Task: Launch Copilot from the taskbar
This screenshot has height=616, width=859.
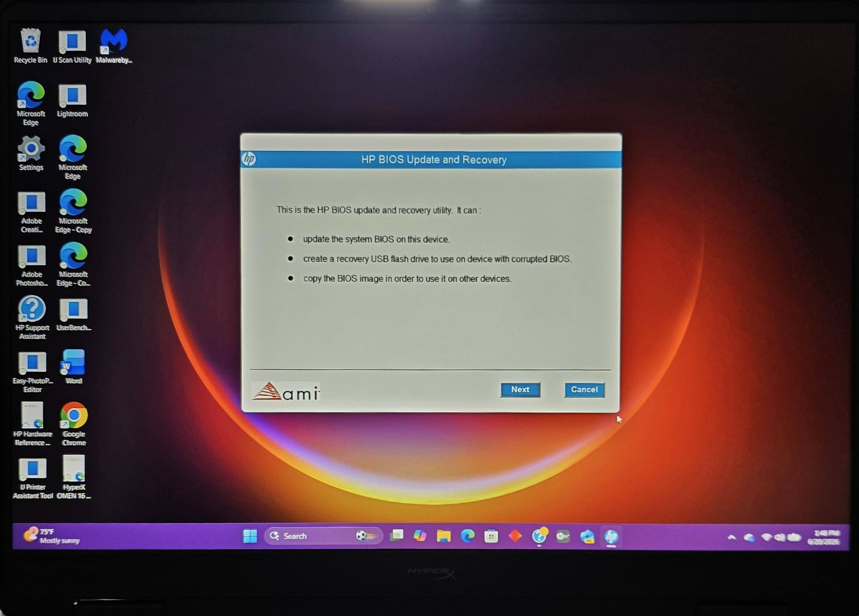Action: [x=420, y=536]
